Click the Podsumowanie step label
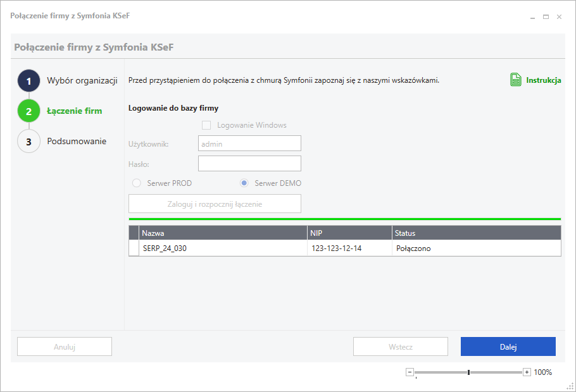576x392 pixels. pos(77,142)
